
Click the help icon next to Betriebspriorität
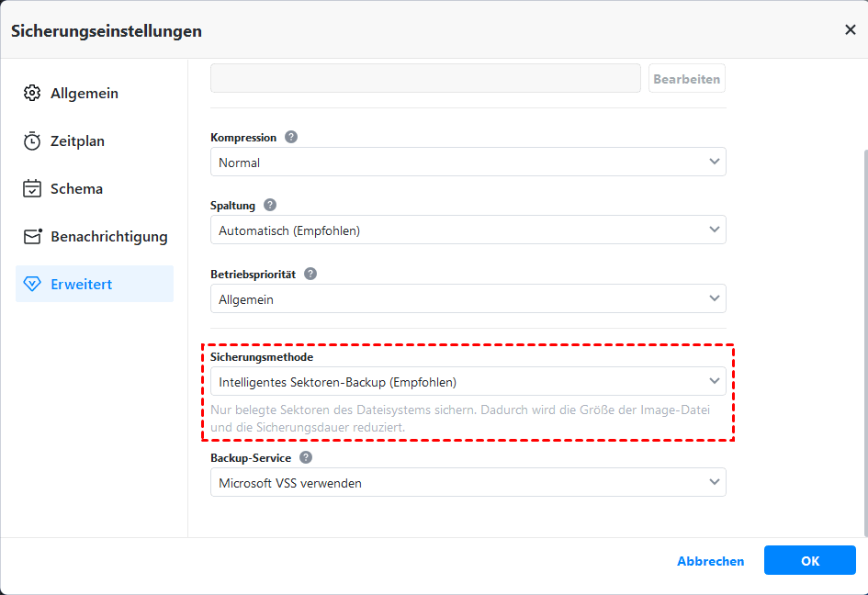click(x=310, y=274)
